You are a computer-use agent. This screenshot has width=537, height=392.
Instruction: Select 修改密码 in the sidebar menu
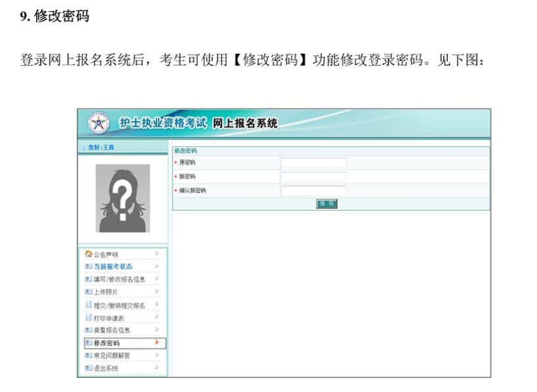coord(106,343)
